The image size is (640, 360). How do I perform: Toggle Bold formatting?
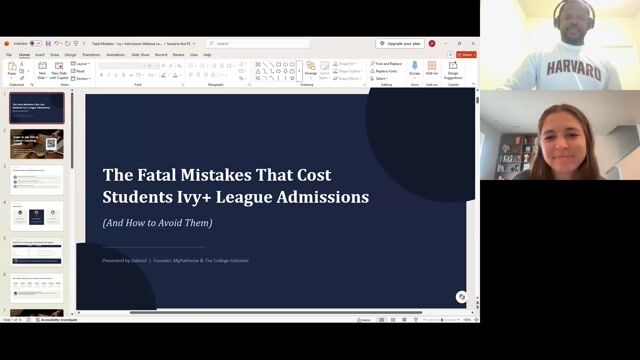click(101, 75)
